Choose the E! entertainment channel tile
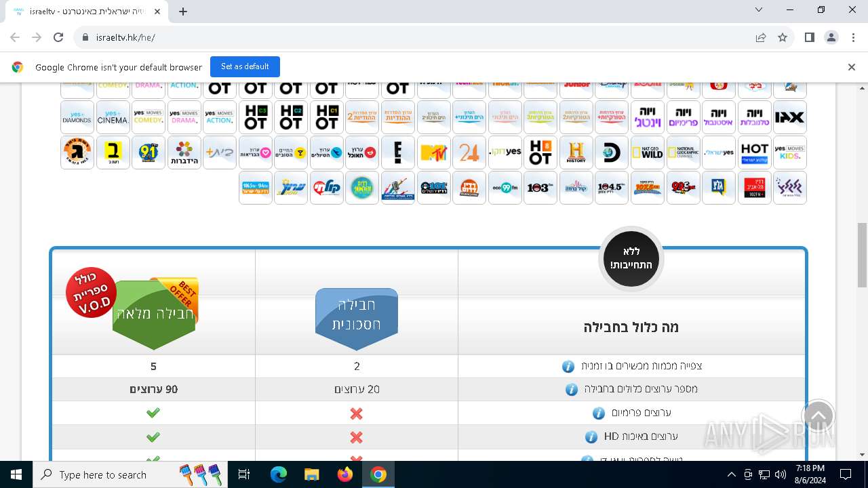 click(397, 152)
